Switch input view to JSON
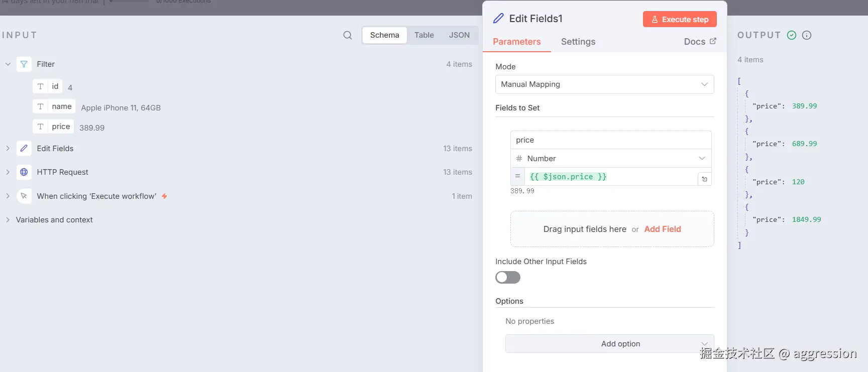The height and width of the screenshot is (372, 868). click(459, 35)
